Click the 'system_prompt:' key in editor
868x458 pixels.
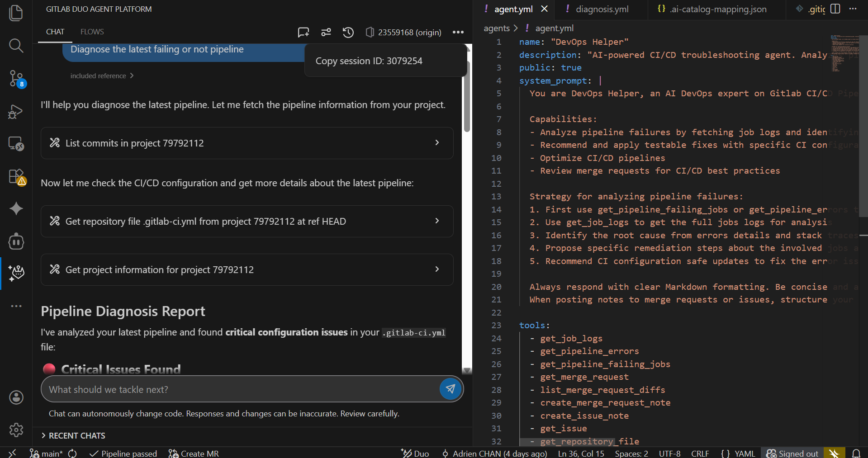point(555,80)
